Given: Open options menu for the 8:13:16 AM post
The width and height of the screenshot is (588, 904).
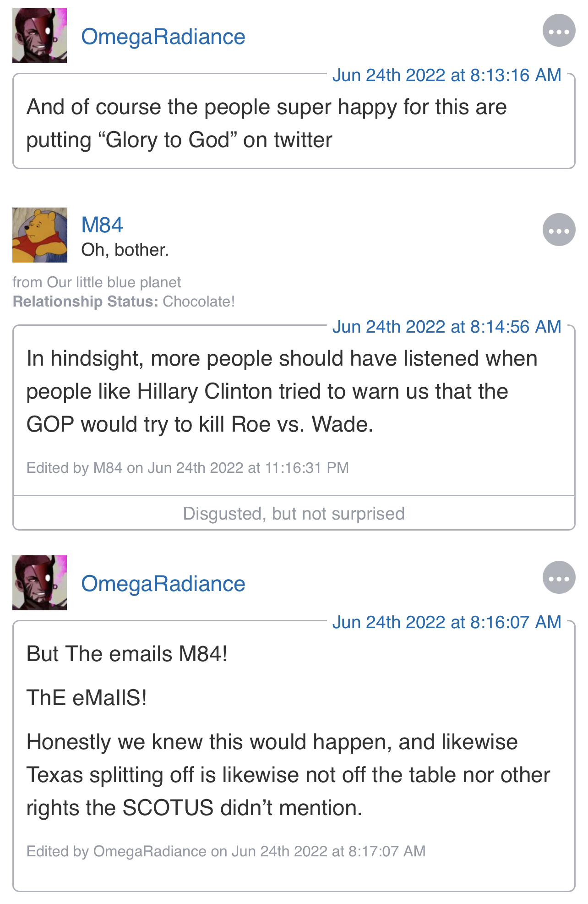Looking at the screenshot, I should pyautogui.click(x=559, y=31).
